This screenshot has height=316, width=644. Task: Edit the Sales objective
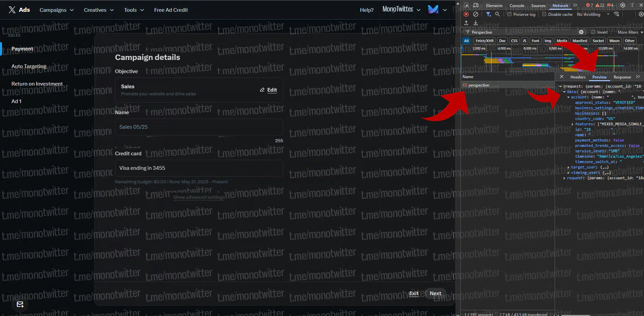click(269, 90)
